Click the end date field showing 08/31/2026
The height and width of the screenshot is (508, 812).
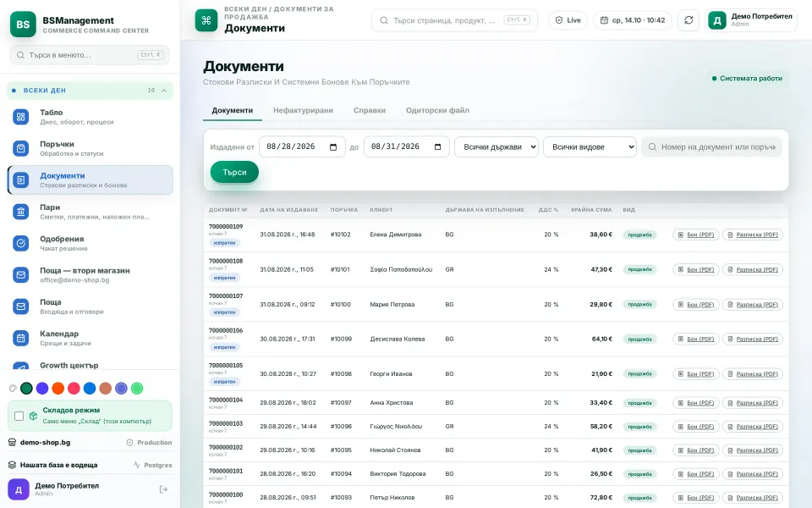point(407,147)
